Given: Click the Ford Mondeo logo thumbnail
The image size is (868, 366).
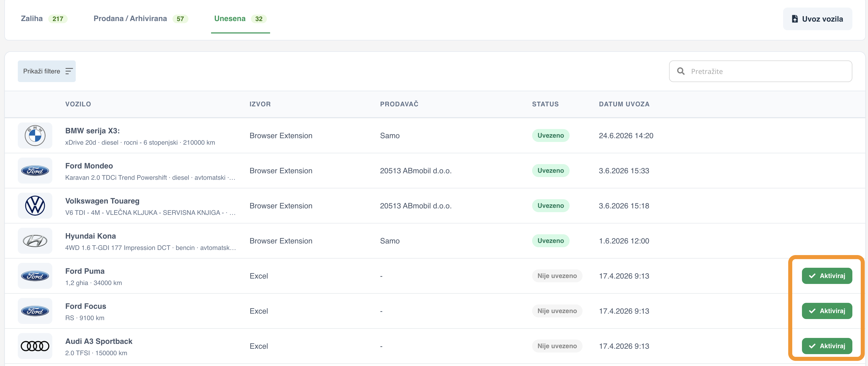Looking at the screenshot, I should [x=35, y=171].
